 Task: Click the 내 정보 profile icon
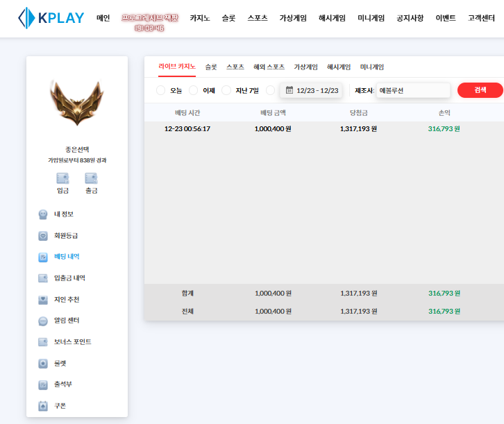coord(43,214)
